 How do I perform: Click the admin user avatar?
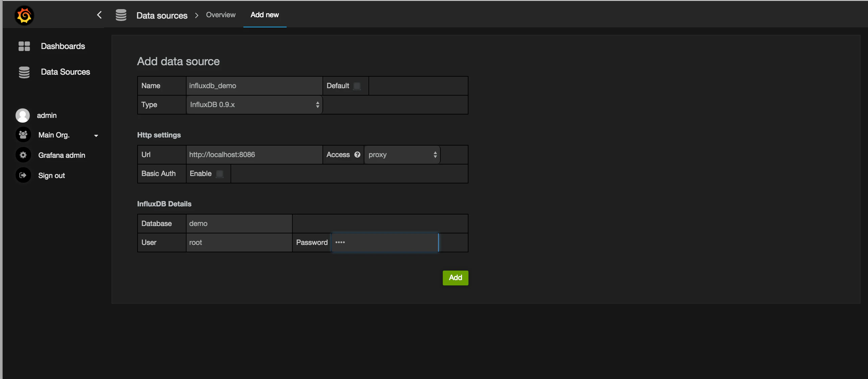23,116
